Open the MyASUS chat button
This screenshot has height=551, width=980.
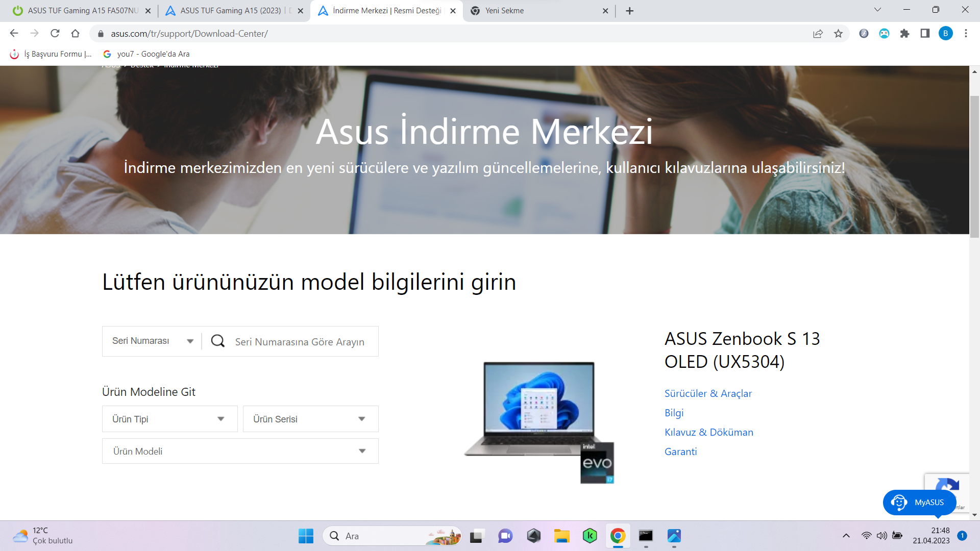(x=919, y=503)
